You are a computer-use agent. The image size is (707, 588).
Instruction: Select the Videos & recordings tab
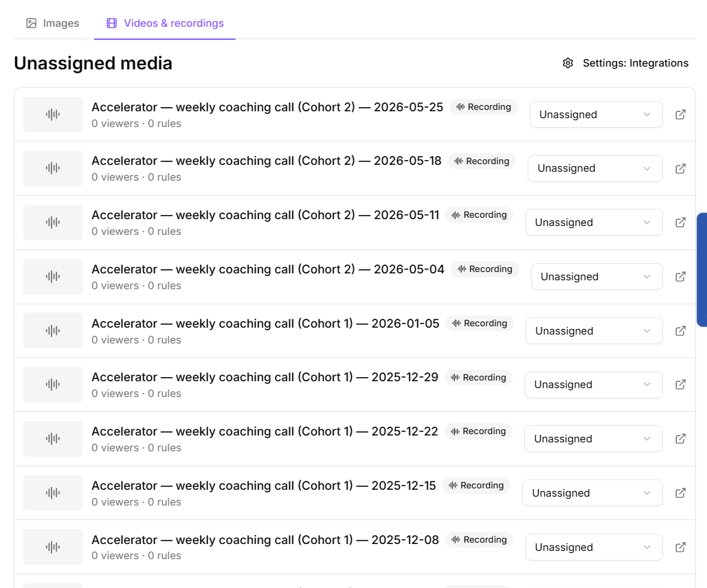(165, 23)
